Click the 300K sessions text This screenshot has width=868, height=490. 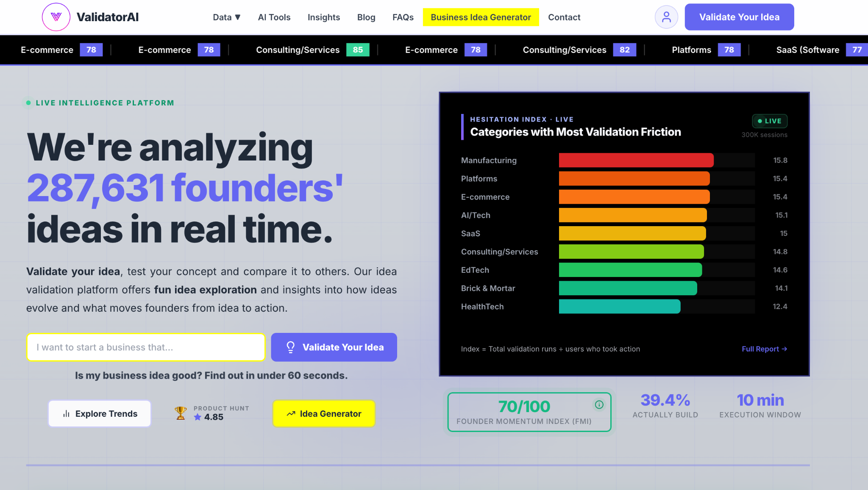click(x=764, y=135)
